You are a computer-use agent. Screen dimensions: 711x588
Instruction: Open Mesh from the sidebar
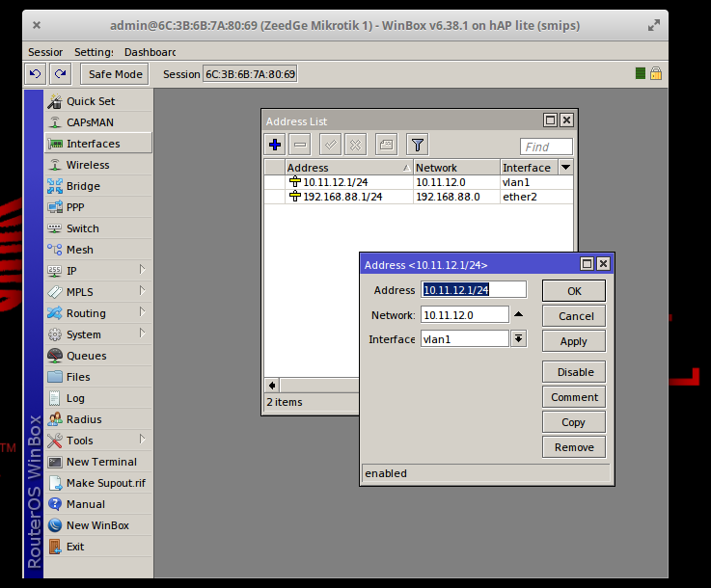click(98, 250)
